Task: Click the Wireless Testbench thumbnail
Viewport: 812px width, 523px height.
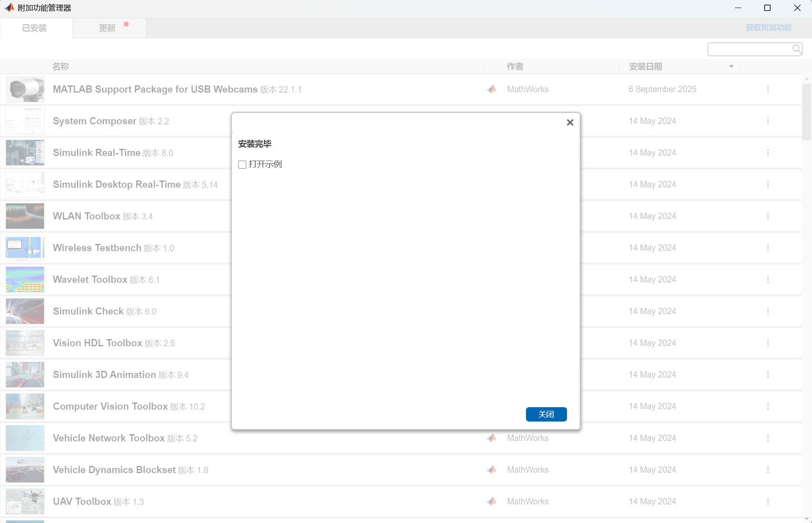Action: tap(25, 248)
